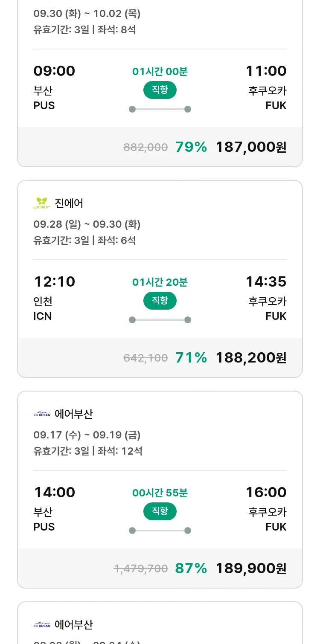Tap the 직항 badge on 09:00 flight
Viewport: 320px width, 644px height.
point(160,90)
